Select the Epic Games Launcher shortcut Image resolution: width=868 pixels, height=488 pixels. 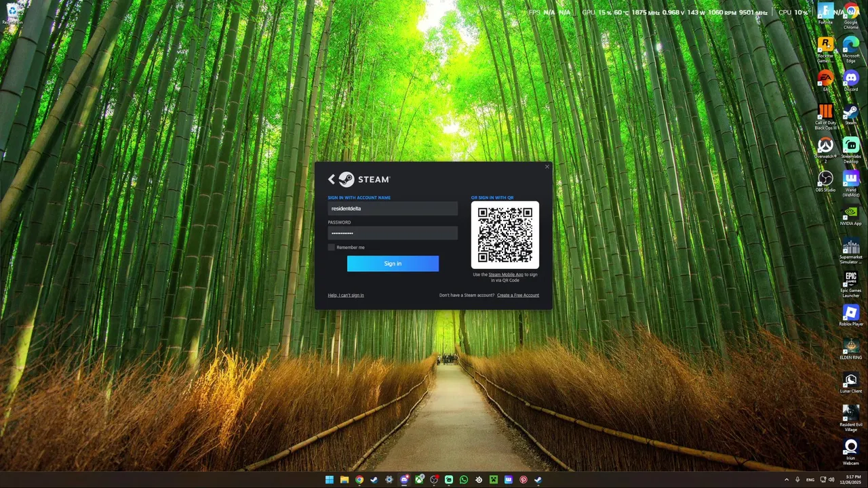pyautogui.click(x=850, y=285)
